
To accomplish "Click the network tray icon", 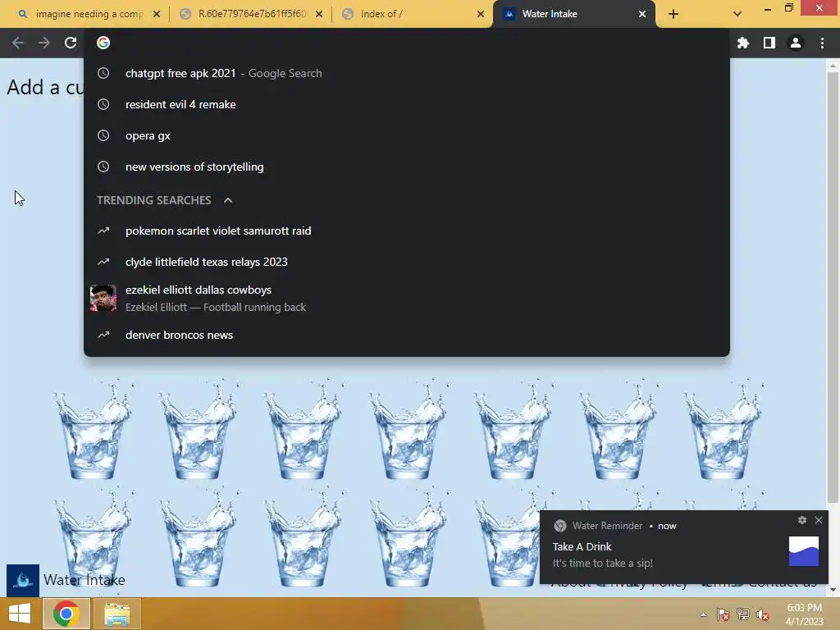I will [743, 614].
